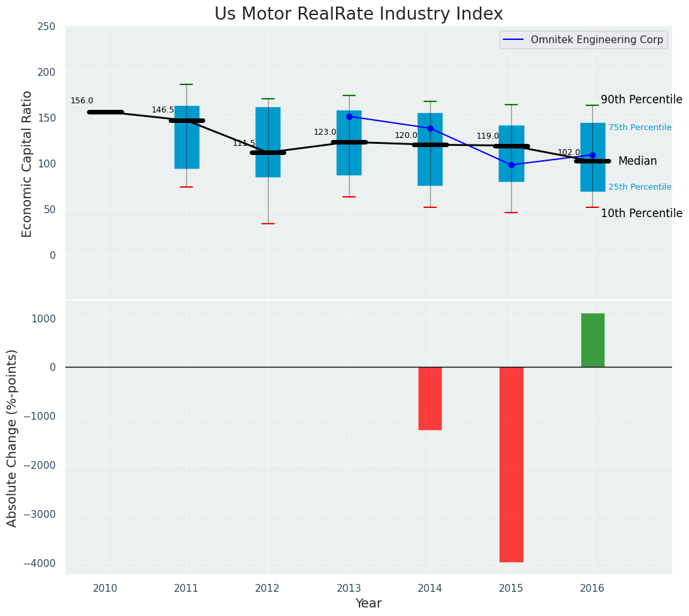
Task: Click the Year x-axis label
Action: pos(368,604)
